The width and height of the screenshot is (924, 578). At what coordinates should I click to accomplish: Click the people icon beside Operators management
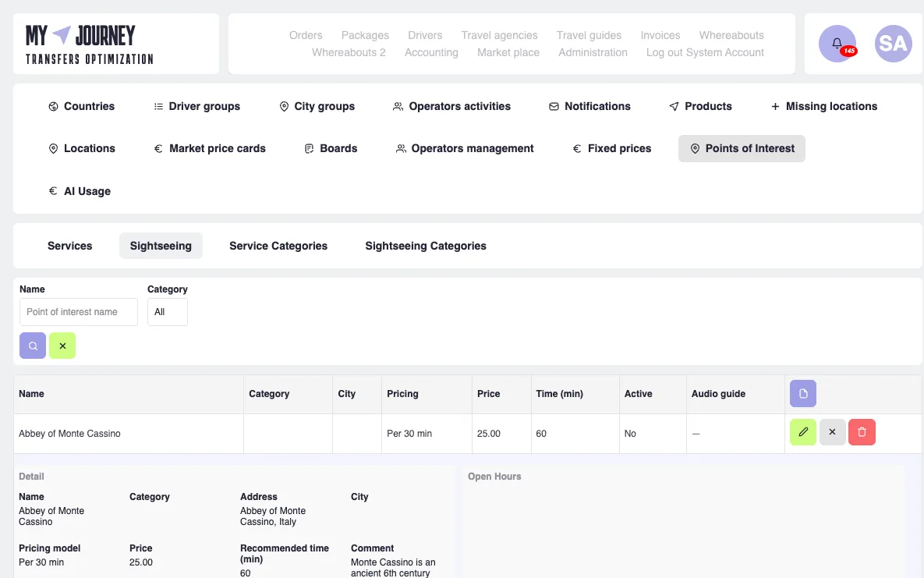tap(401, 149)
